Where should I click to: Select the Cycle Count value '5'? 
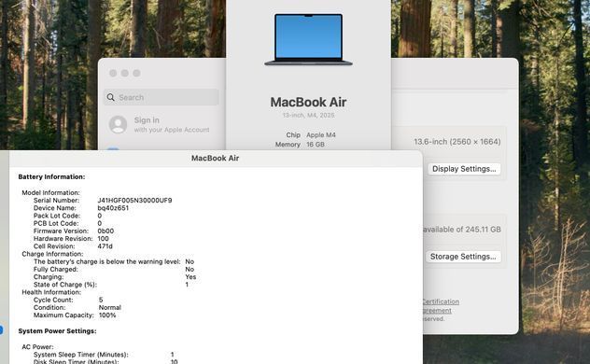click(101, 300)
